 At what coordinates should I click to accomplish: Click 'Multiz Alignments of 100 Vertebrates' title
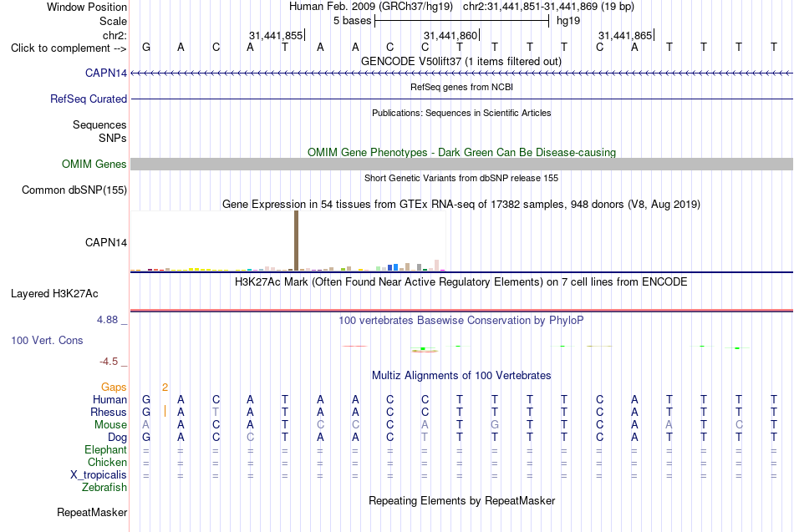click(x=461, y=376)
